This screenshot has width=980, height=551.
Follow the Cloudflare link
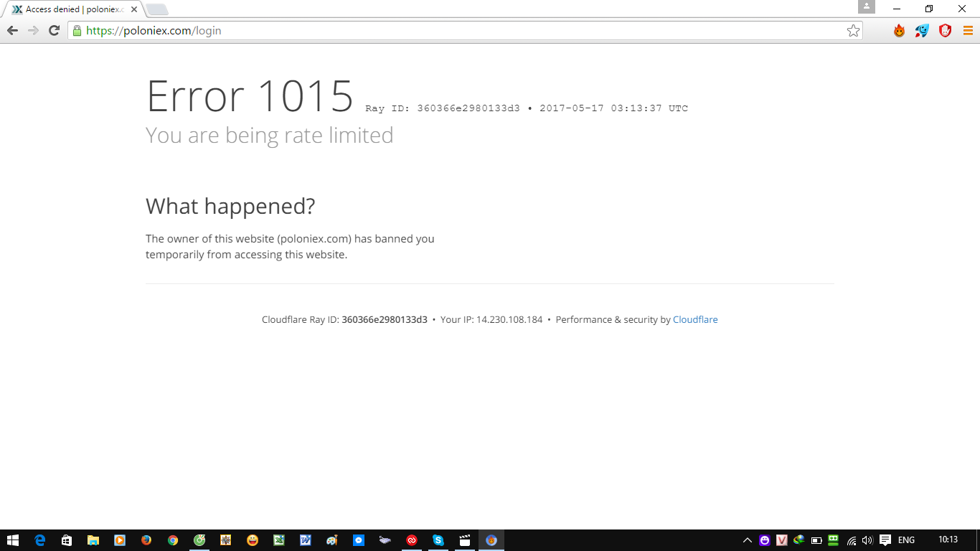[695, 320]
